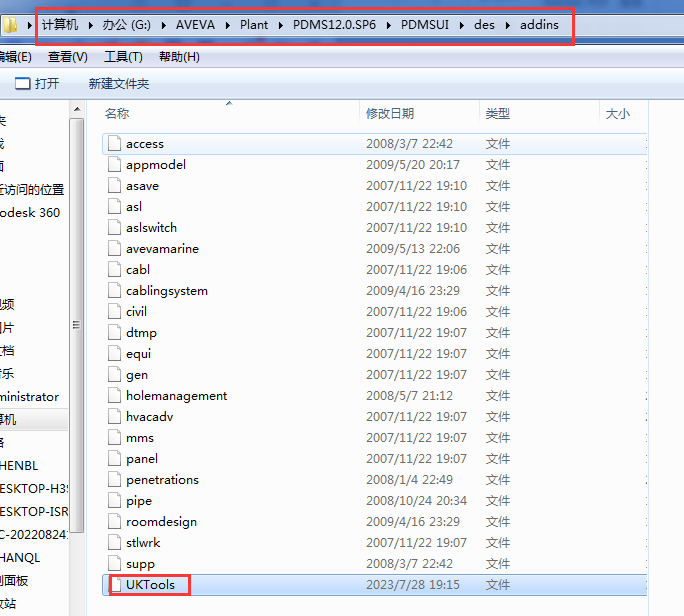Select the cablingsystem file
The width and height of the screenshot is (684, 616).
[166, 291]
